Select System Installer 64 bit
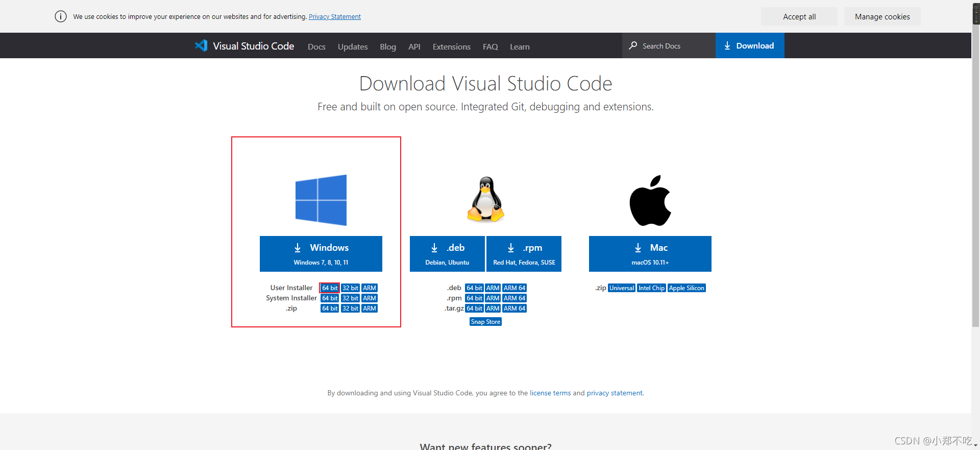Viewport: 980px width, 450px height. [x=330, y=298]
